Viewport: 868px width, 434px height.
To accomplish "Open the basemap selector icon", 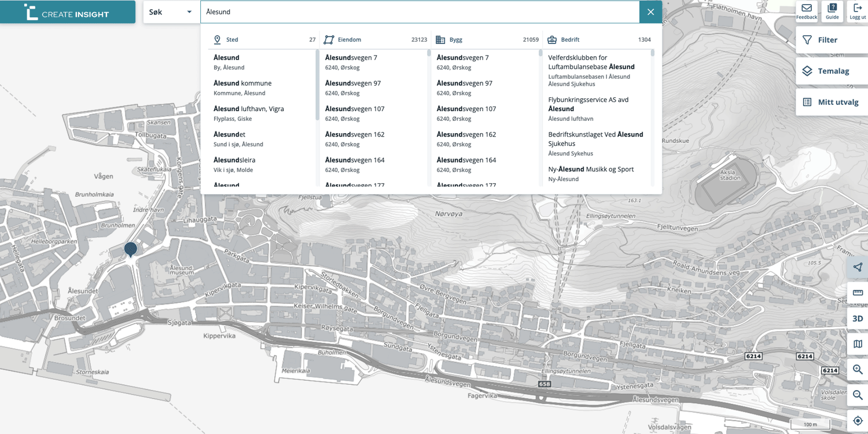I will pos(858,344).
